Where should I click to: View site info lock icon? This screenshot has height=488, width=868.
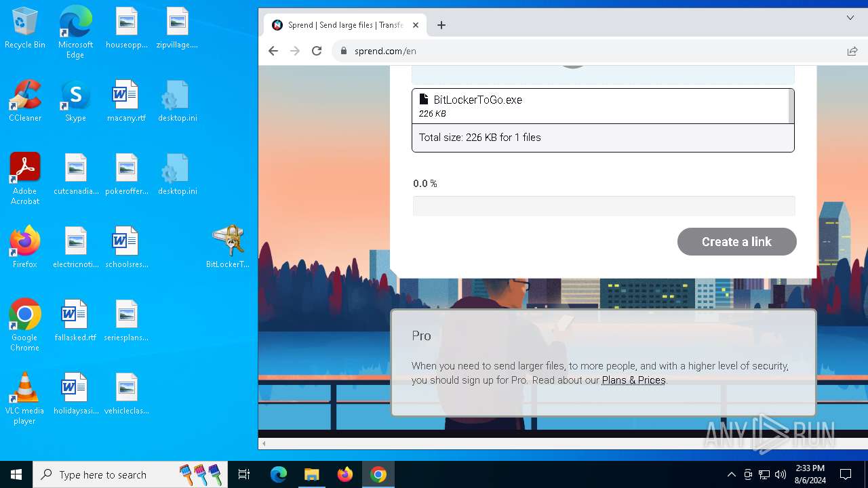[344, 51]
